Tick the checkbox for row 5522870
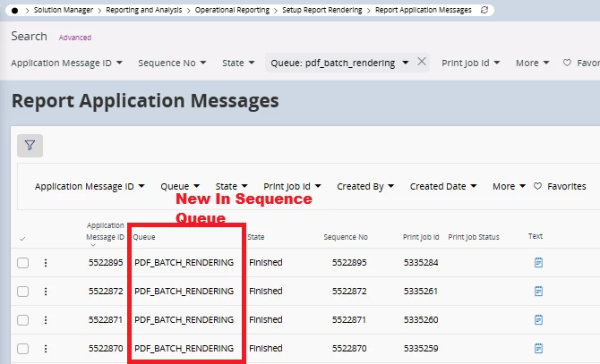The height and width of the screenshot is (364, 600). click(23, 349)
